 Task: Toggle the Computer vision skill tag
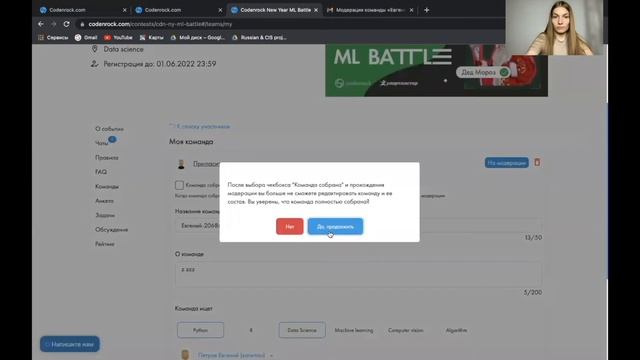click(x=405, y=330)
